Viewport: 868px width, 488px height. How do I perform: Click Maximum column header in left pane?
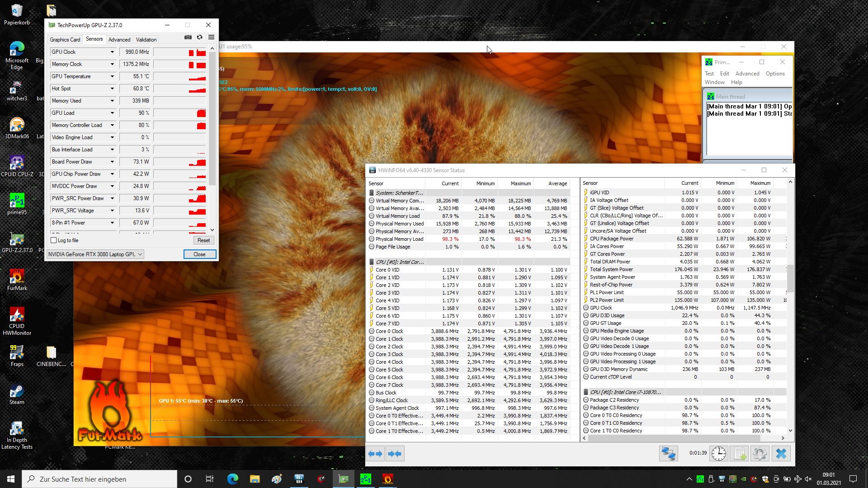tap(515, 183)
